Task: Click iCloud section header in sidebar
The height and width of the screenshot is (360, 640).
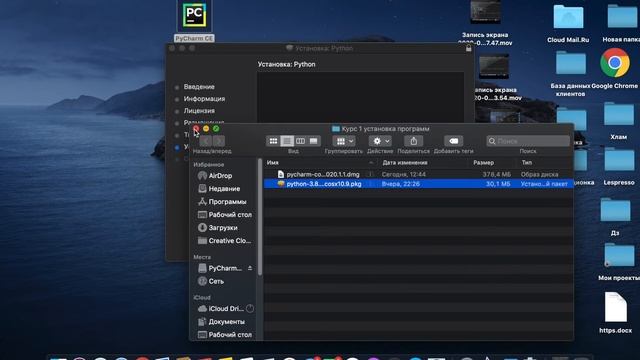Action: pos(202,298)
